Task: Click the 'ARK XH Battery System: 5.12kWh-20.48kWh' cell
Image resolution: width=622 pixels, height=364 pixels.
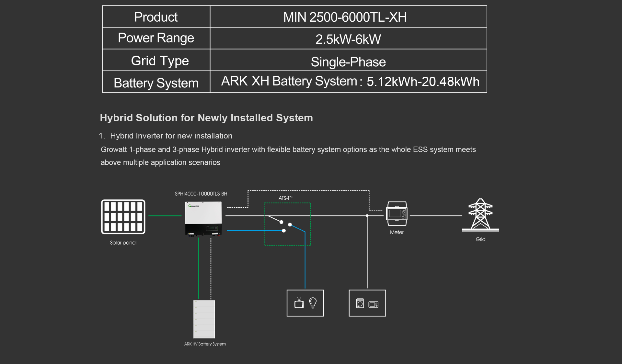Action: [349, 82]
